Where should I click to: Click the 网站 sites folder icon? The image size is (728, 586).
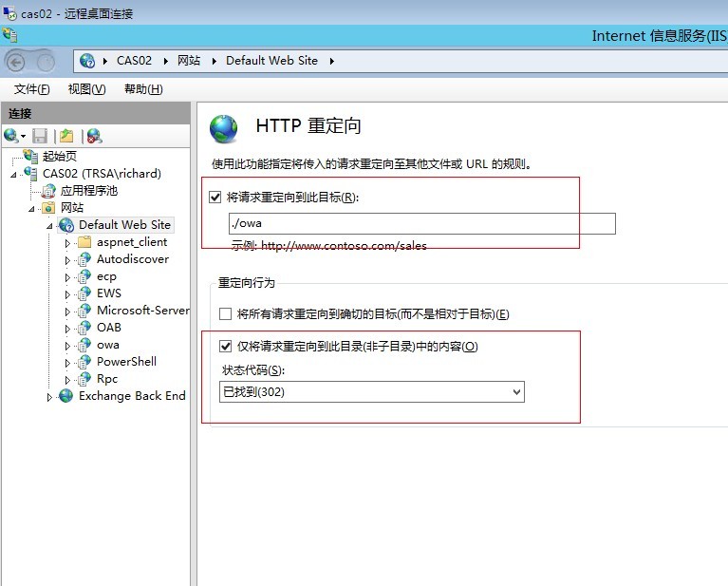(48, 208)
